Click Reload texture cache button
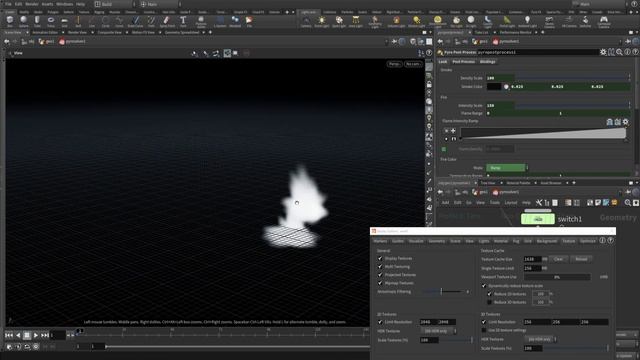This screenshot has width=640, height=360. pos(581,259)
